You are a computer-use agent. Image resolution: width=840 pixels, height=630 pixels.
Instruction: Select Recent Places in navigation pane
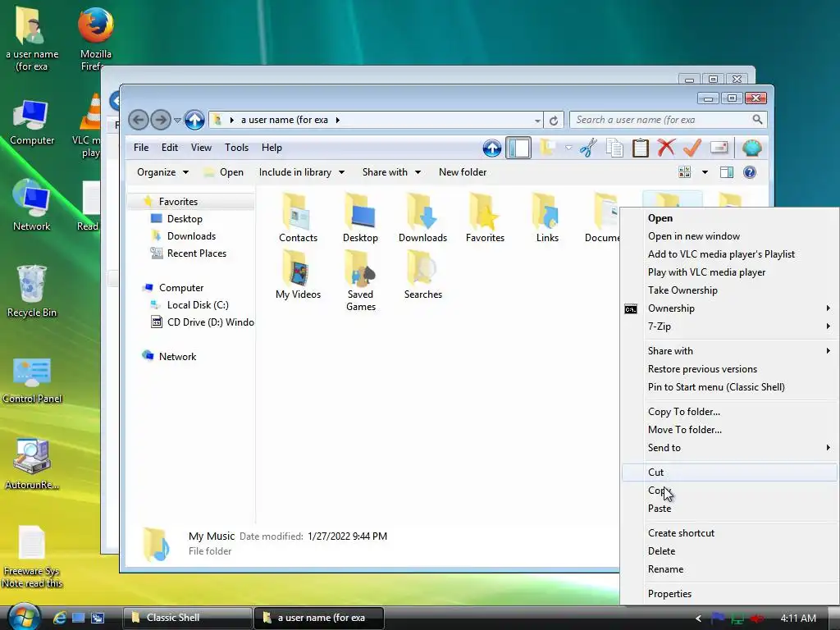(x=197, y=253)
